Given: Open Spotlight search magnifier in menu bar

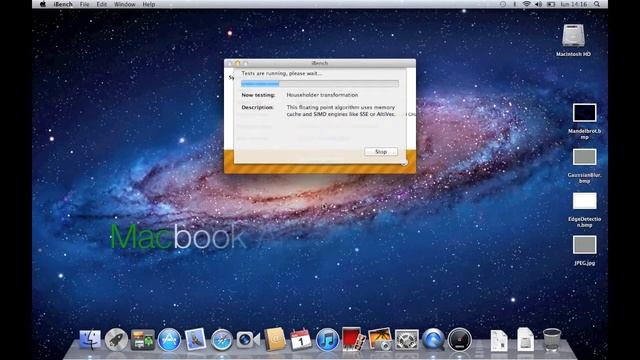Looking at the screenshot, I should (597, 4).
